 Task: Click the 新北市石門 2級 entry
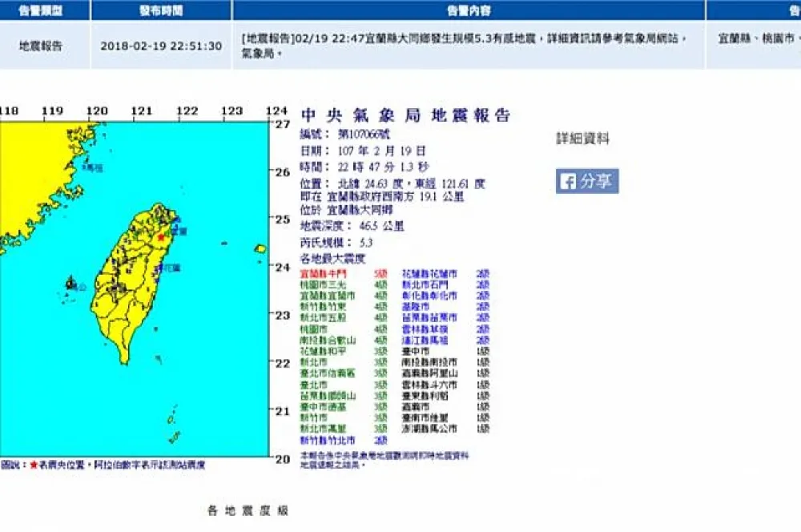tap(445, 284)
